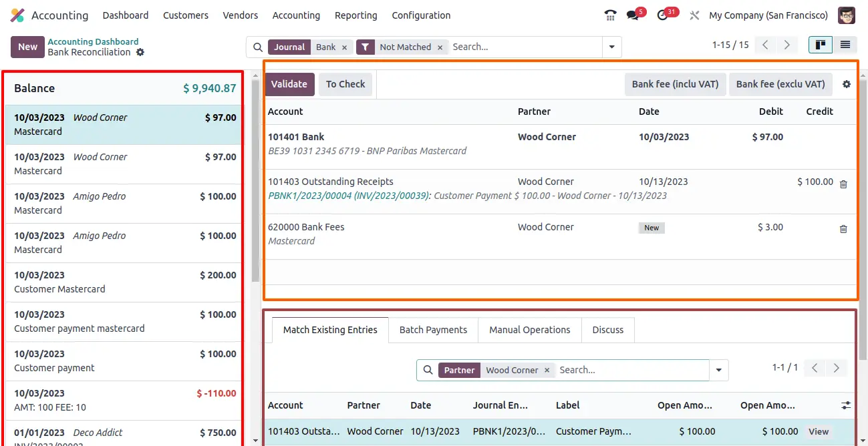Sort matching entries by Label column
Viewport: 868px width, 446px height.
(x=568, y=405)
